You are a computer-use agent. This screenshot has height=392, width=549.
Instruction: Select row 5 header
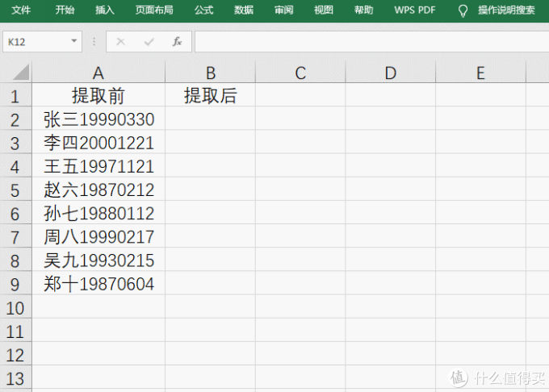[x=15, y=190]
